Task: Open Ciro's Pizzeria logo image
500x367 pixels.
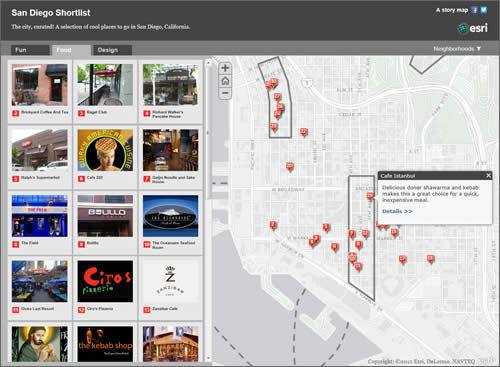Action: (105, 281)
